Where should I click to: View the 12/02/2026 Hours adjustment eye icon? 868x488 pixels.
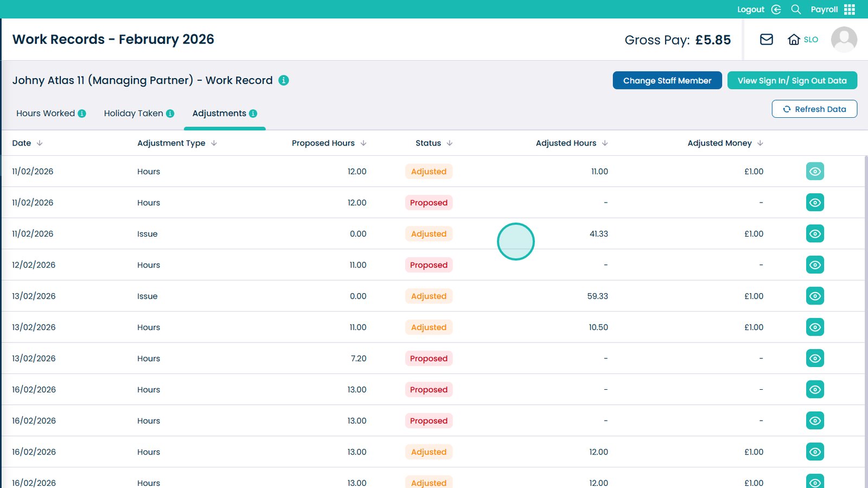[x=815, y=265]
